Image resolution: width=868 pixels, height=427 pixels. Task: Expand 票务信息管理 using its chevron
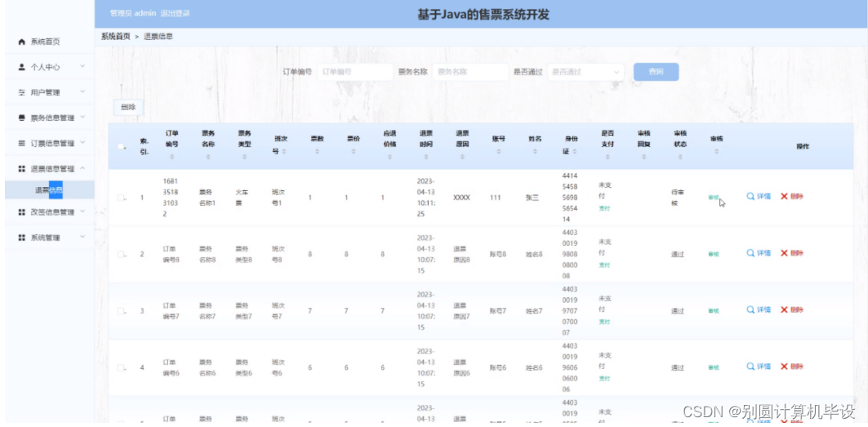[x=82, y=118]
